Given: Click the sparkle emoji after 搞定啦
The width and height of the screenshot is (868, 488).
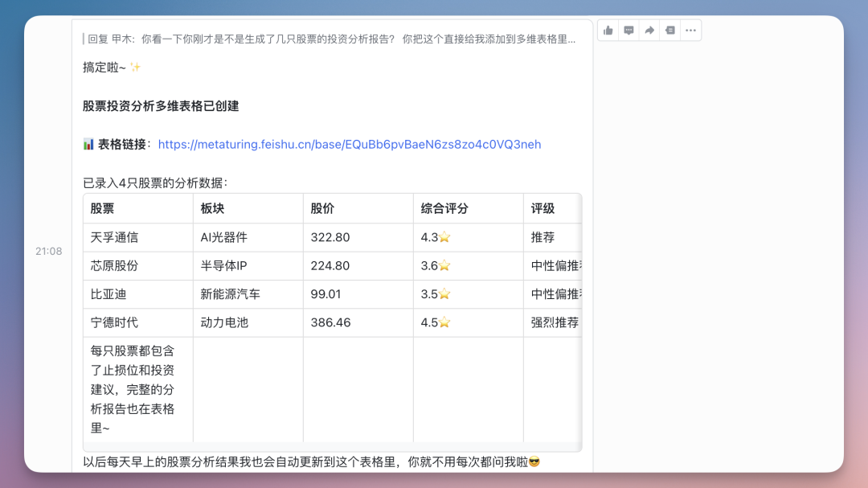Looking at the screenshot, I should click(133, 68).
